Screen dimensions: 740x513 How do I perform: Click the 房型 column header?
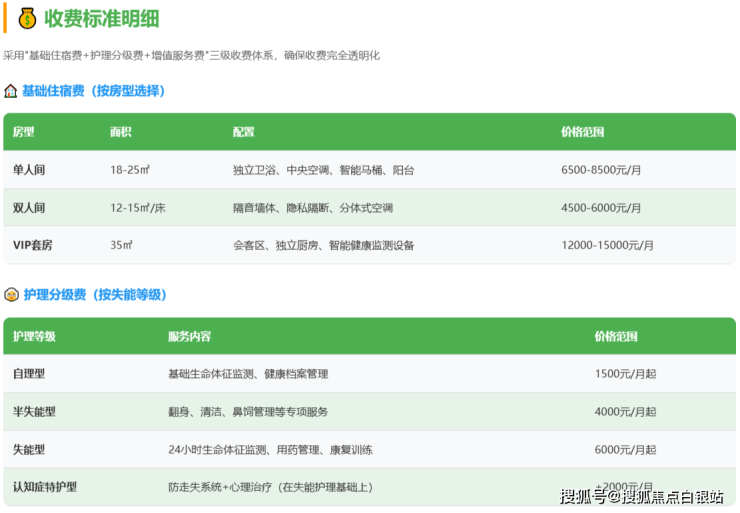pyautogui.click(x=23, y=132)
